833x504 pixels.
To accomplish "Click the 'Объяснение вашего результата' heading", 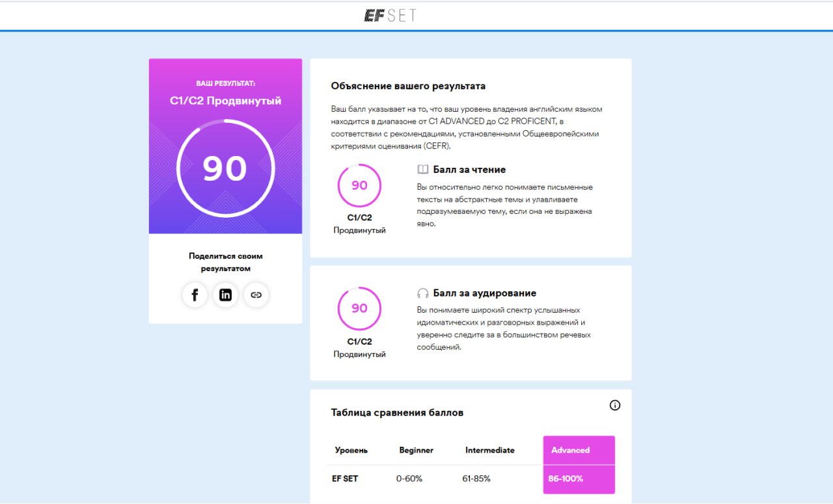I will pyautogui.click(x=408, y=86).
